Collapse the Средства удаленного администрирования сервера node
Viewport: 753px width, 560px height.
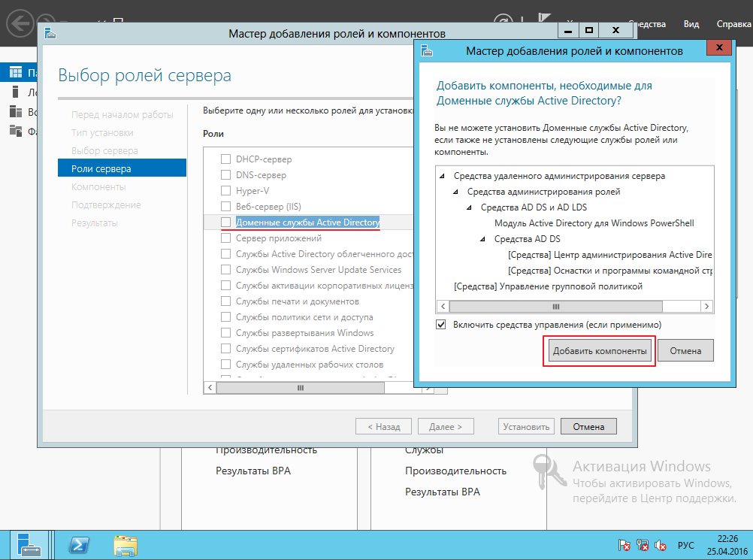443,176
